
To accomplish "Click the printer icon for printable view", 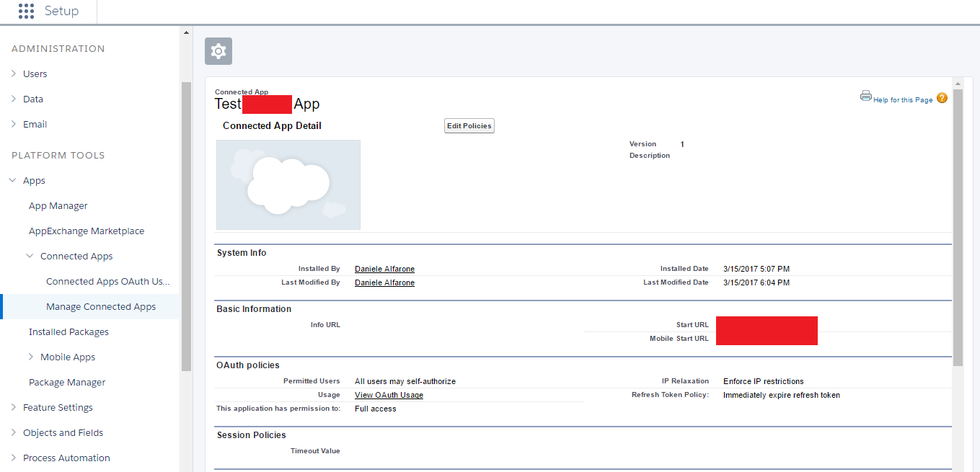I will point(865,96).
